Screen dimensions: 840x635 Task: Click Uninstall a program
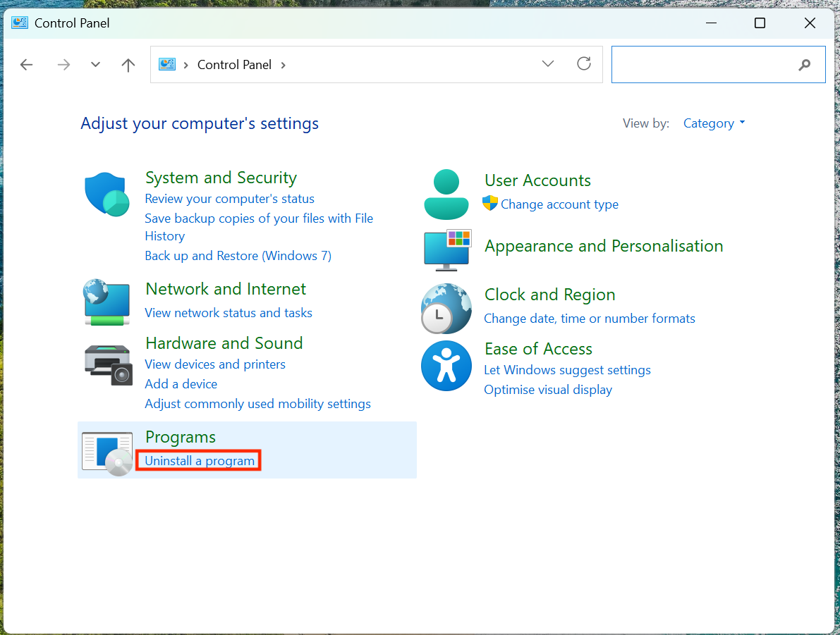tap(198, 460)
